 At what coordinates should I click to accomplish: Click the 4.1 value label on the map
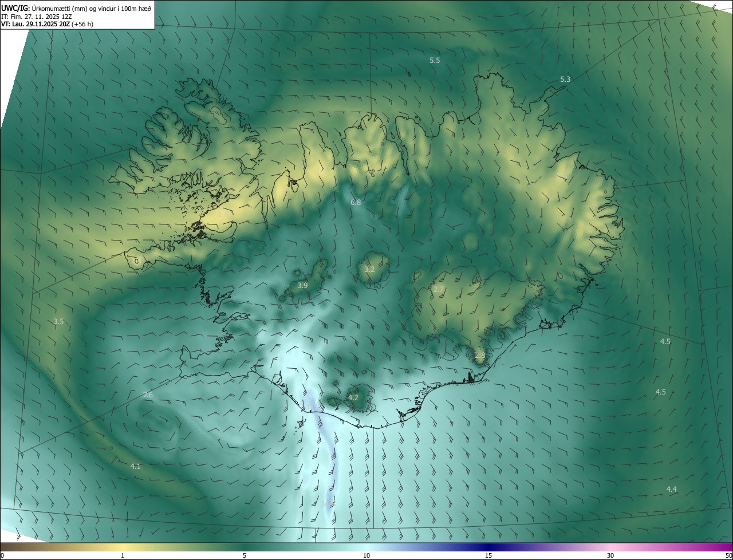[x=136, y=467]
